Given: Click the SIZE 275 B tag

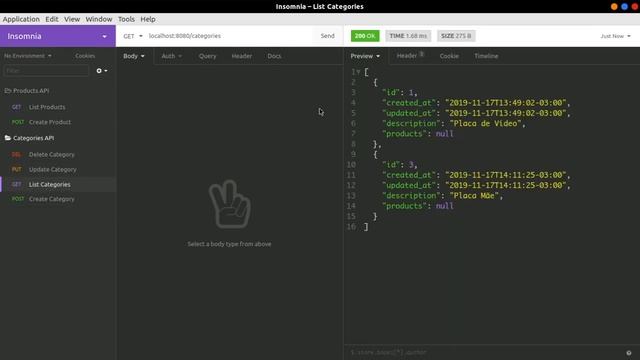Looking at the screenshot, I should coord(456,36).
